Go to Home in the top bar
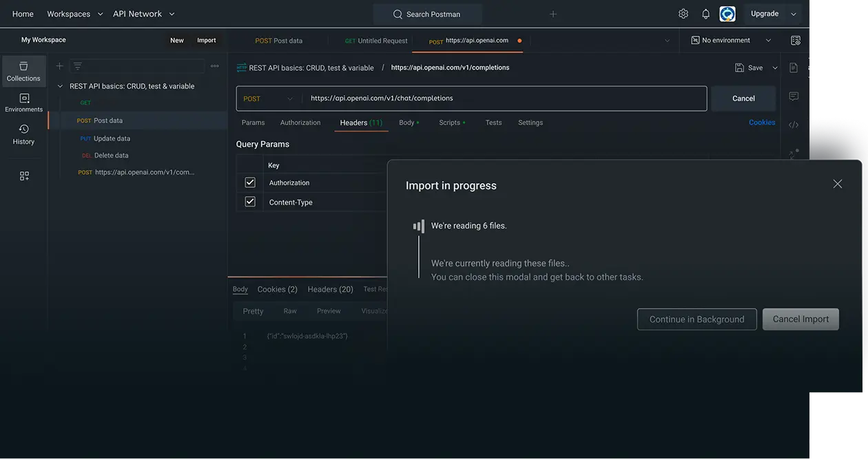 pyautogui.click(x=23, y=14)
